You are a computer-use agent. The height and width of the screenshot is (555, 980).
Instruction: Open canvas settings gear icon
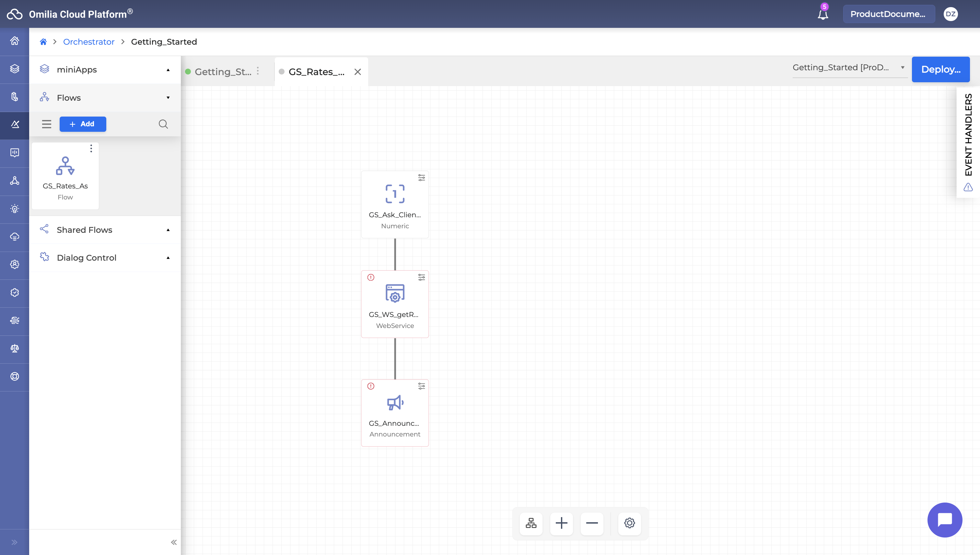tap(629, 523)
